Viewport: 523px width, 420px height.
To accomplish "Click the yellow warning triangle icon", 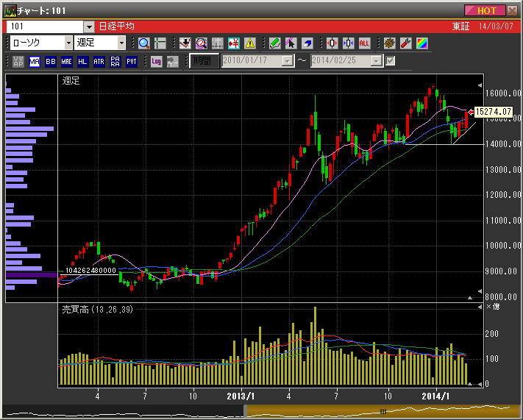I will [249, 43].
